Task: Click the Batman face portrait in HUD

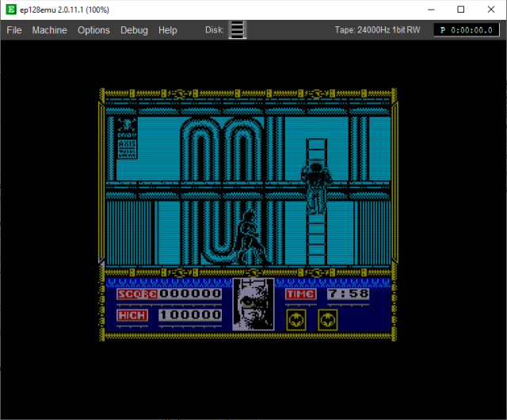Action: pyautogui.click(x=253, y=304)
